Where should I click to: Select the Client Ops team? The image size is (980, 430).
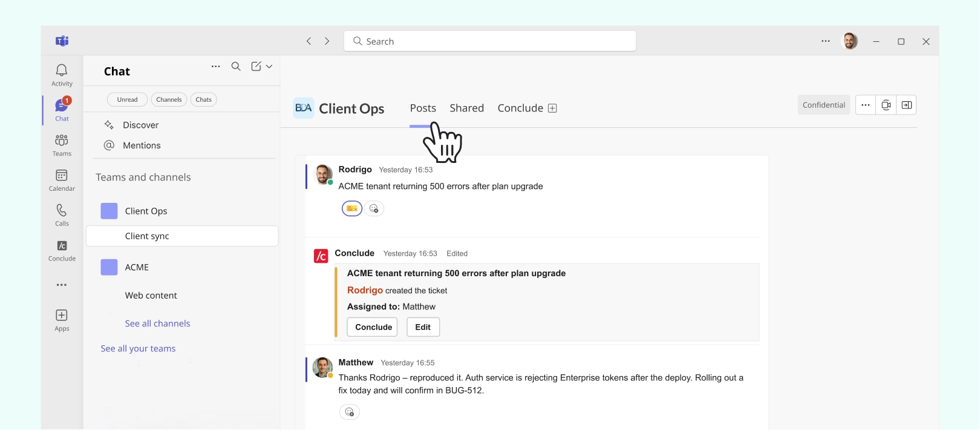(x=146, y=211)
